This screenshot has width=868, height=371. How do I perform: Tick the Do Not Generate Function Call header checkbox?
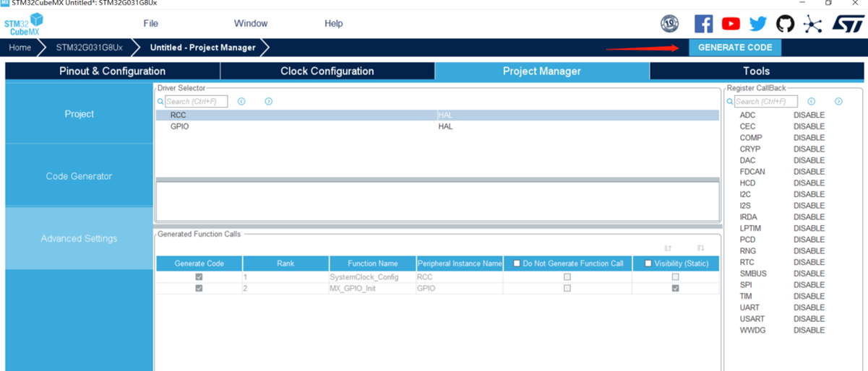pyautogui.click(x=516, y=263)
